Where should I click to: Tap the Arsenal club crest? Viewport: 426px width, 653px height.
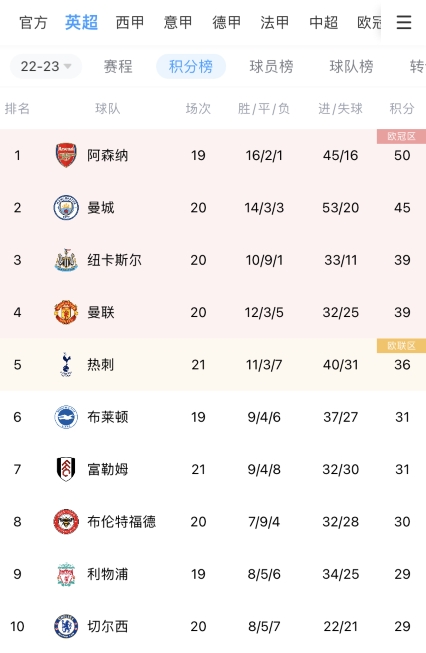click(x=66, y=155)
